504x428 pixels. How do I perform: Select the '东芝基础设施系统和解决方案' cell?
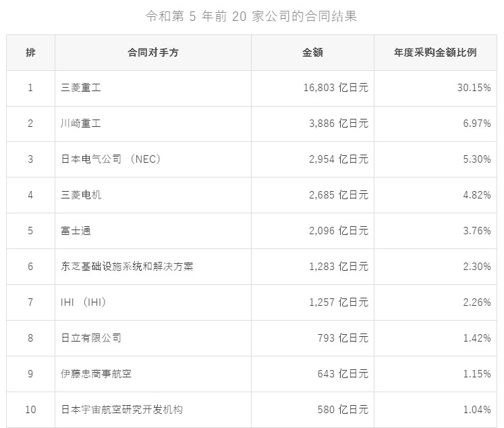coord(153,267)
